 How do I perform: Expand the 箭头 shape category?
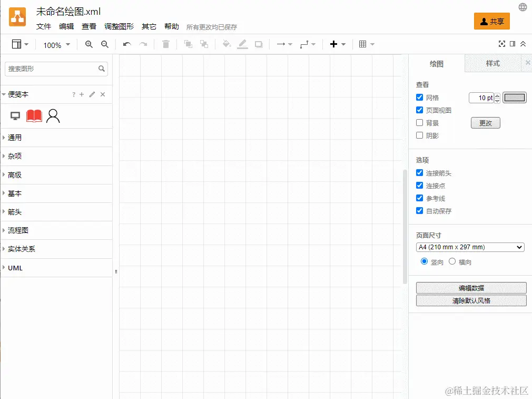click(x=56, y=212)
